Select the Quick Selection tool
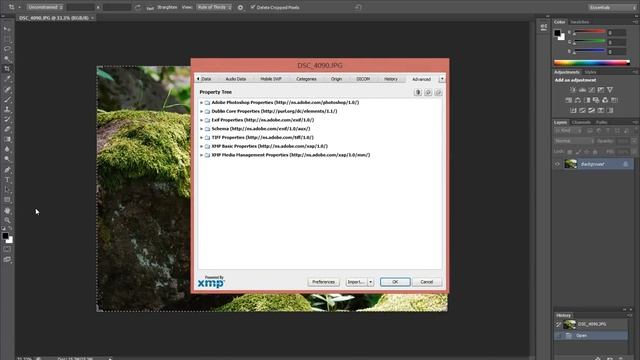The image size is (640, 360). point(7,59)
